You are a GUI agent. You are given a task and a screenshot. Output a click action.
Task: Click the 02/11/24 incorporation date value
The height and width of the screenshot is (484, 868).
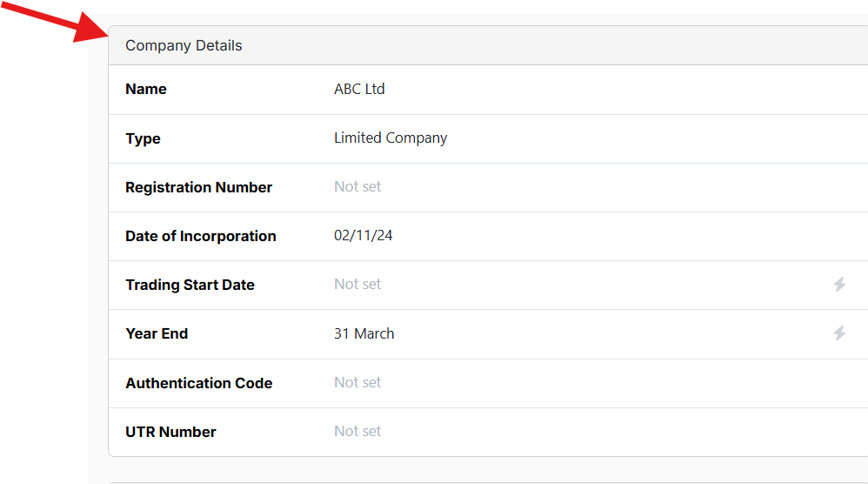[x=363, y=235]
